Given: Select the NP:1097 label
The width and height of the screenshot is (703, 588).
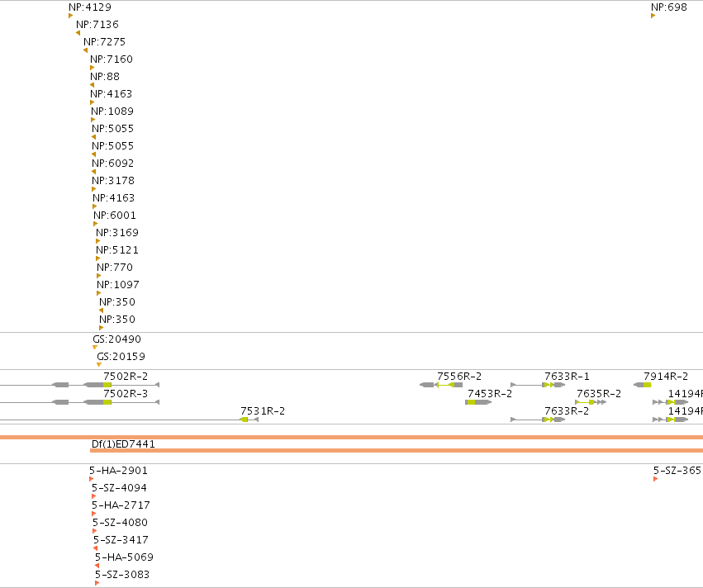Looking at the screenshot, I should (118, 285).
